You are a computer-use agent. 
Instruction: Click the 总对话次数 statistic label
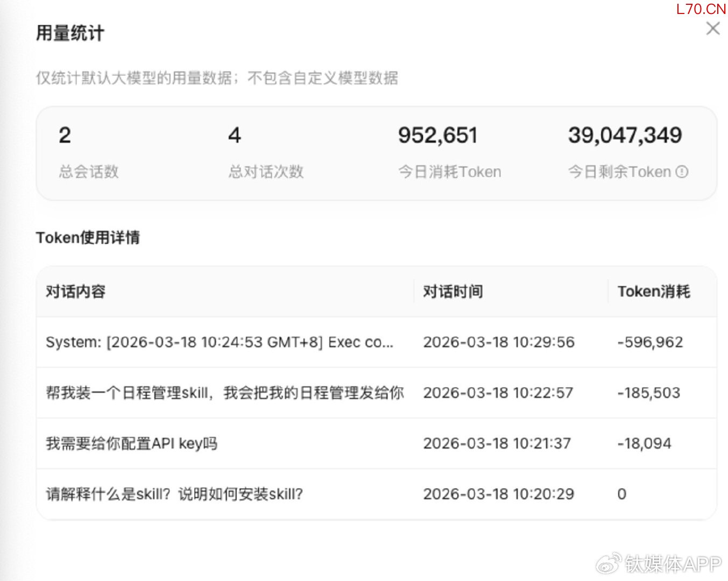click(x=266, y=172)
